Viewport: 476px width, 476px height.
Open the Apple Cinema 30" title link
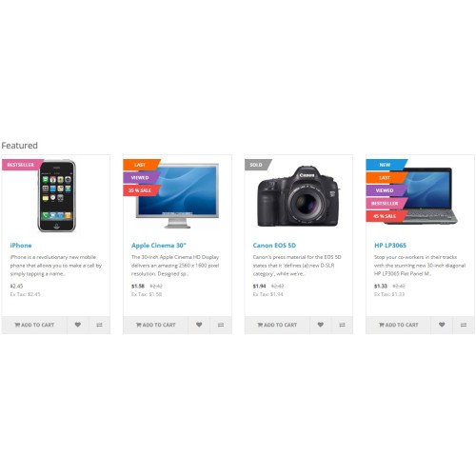(x=159, y=246)
